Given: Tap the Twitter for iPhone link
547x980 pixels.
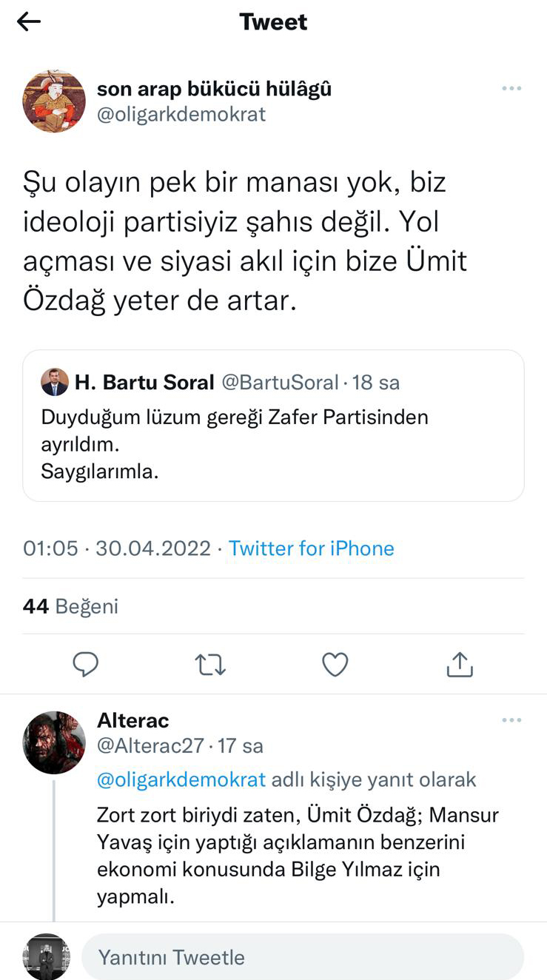Looking at the screenshot, I should (x=311, y=548).
